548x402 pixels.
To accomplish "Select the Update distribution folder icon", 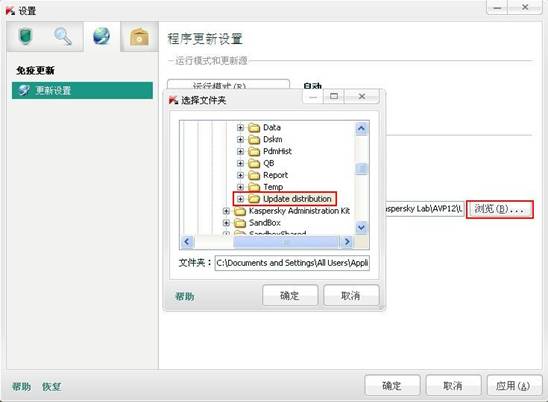I will (x=254, y=199).
